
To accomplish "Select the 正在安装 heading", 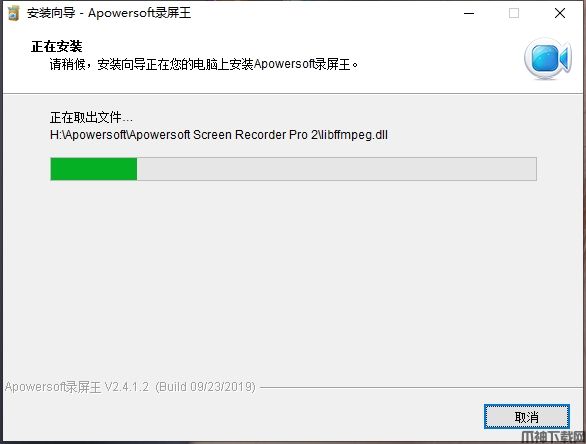I will (x=56, y=46).
